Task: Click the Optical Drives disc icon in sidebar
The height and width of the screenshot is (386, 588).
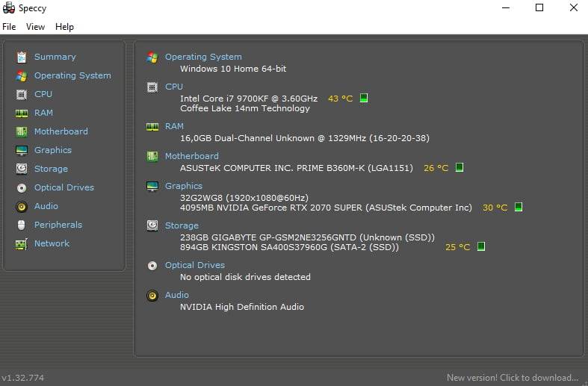Action: [22, 187]
